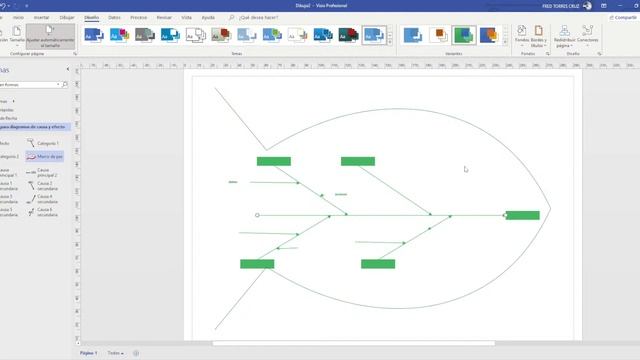Choose the blue variant with orange accent
This screenshot has height=360, width=640.
[x=489, y=36]
